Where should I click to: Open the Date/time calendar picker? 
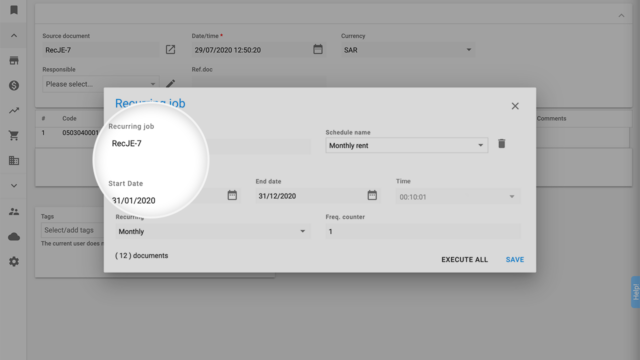pyautogui.click(x=318, y=49)
